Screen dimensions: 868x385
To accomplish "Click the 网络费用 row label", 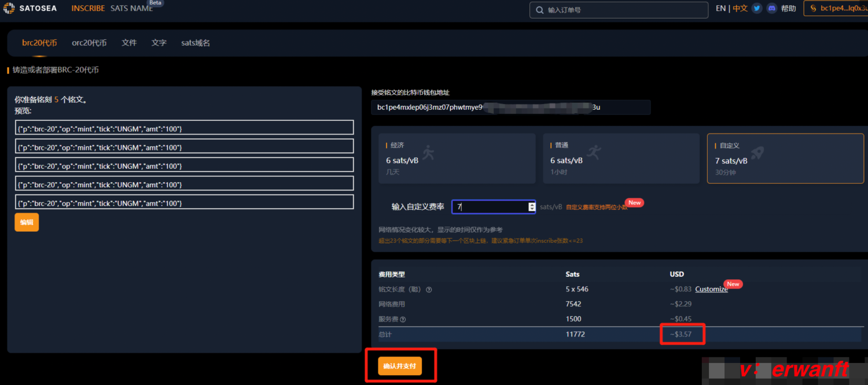I will pyautogui.click(x=392, y=304).
